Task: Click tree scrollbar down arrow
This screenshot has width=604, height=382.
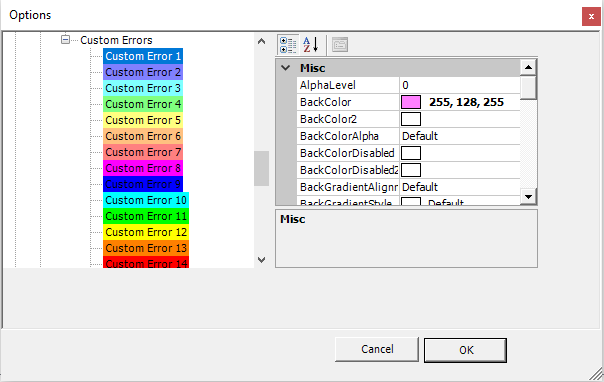Action: pyautogui.click(x=261, y=260)
